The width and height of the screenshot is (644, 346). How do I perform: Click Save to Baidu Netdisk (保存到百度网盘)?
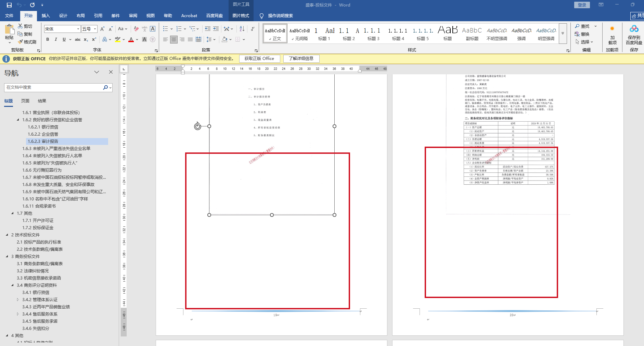[634, 35]
